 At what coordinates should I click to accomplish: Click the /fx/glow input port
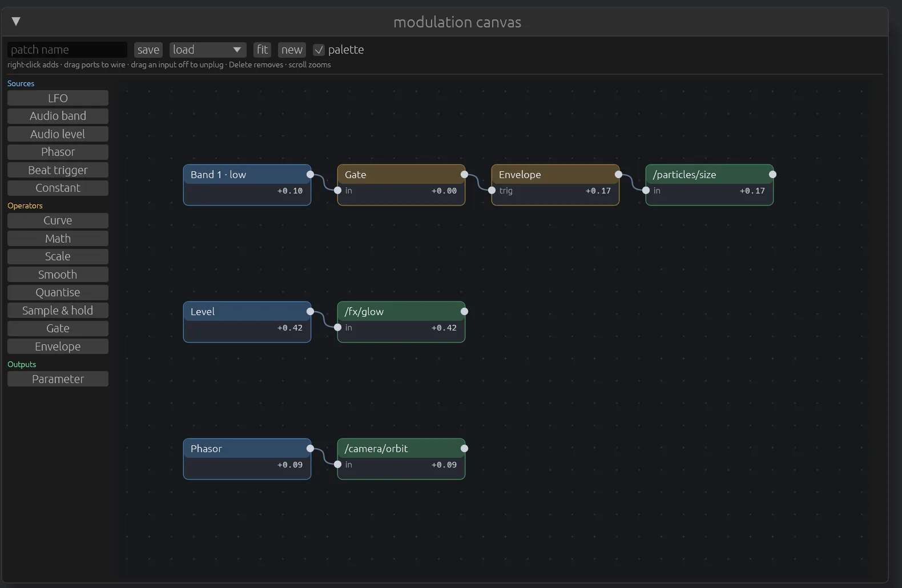click(338, 327)
